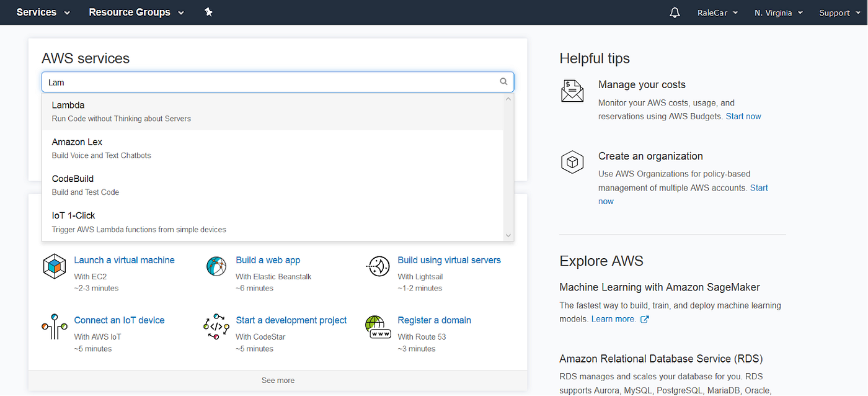Expand the Resource Groups dropdown
Viewport: 868px width, 396px height.
click(136, 12)
